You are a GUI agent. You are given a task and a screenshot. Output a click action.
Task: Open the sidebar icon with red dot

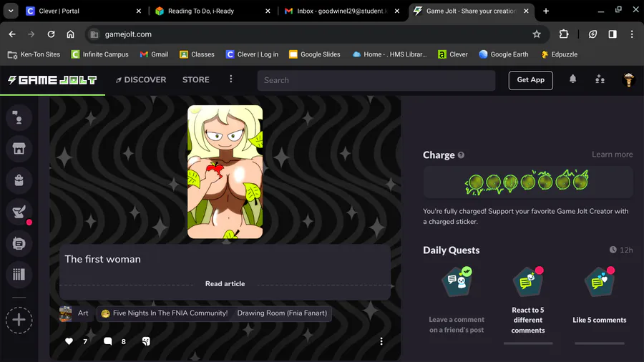(x=19, y=212)
